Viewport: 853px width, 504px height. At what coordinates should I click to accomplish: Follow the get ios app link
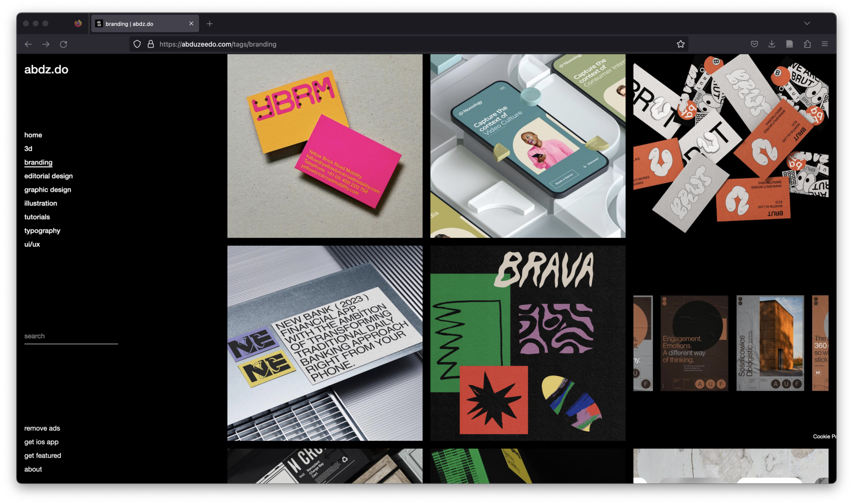click(41, 442)
